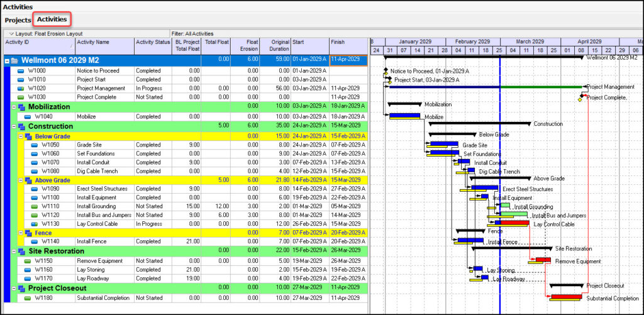
Task: Click the Total Float column header
Action: (x=216, y=47)
